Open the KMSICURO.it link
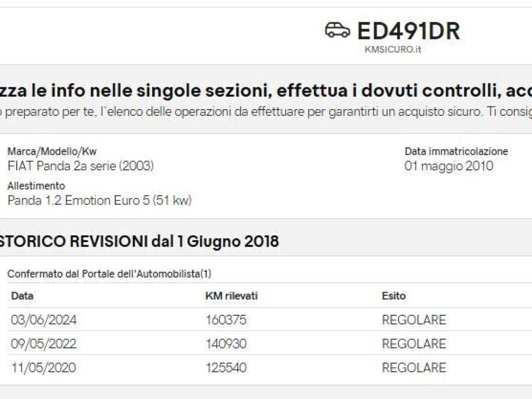532x399 pixels. pyautogui.click(x=393, y=50)
